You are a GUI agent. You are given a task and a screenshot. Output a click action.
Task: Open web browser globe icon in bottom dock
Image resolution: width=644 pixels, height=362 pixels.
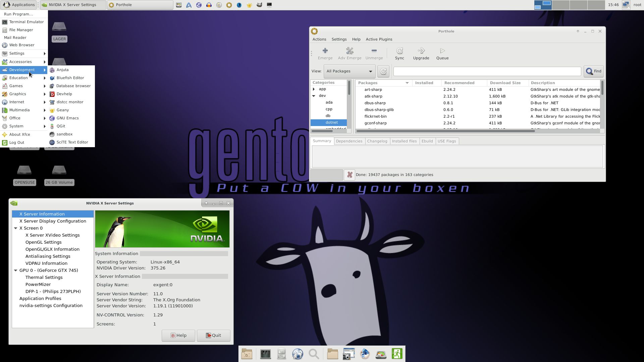point(298,354)
